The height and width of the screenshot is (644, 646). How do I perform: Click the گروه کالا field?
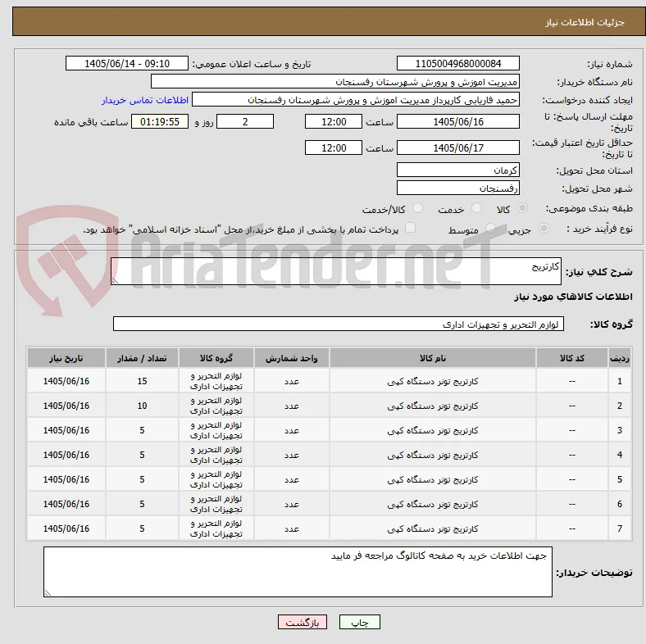coord(339,324)
